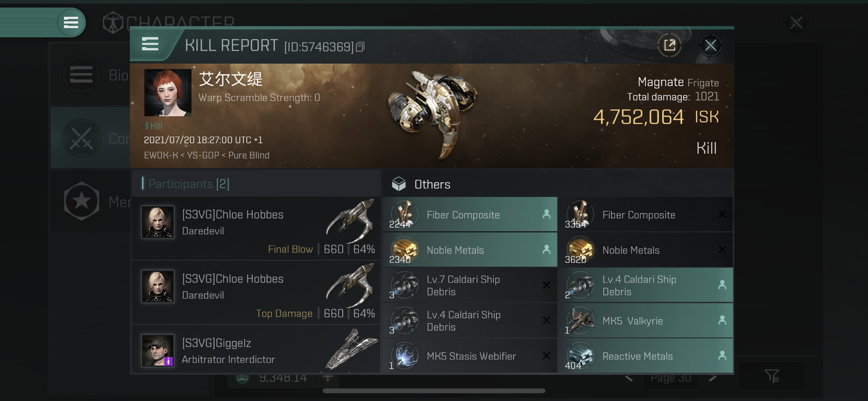868x401 pixels.
Task: Open the Medals tab with star icon
Action: (x=91, y=201)
